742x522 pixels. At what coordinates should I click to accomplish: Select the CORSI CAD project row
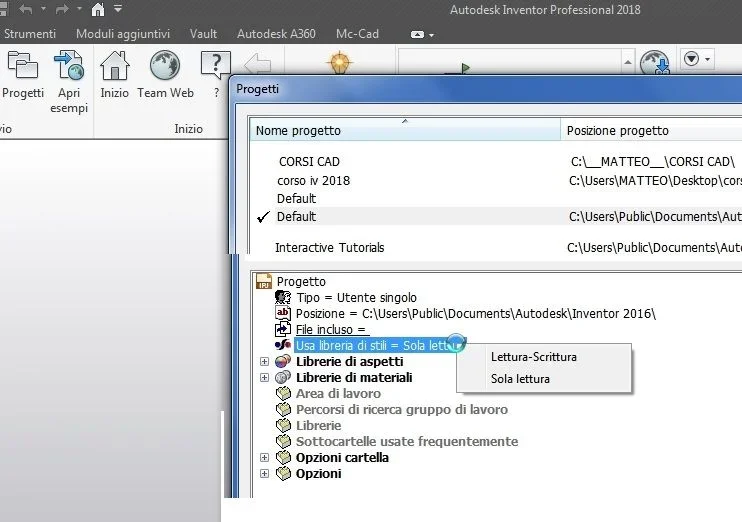click(x=495, y=162)
